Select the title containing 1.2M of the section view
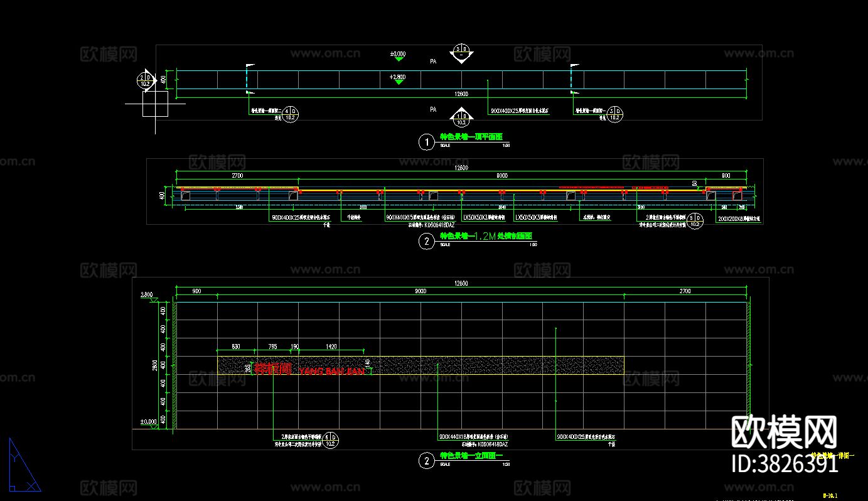The width and height of the screenshot is (868, 501). [486, 236]
